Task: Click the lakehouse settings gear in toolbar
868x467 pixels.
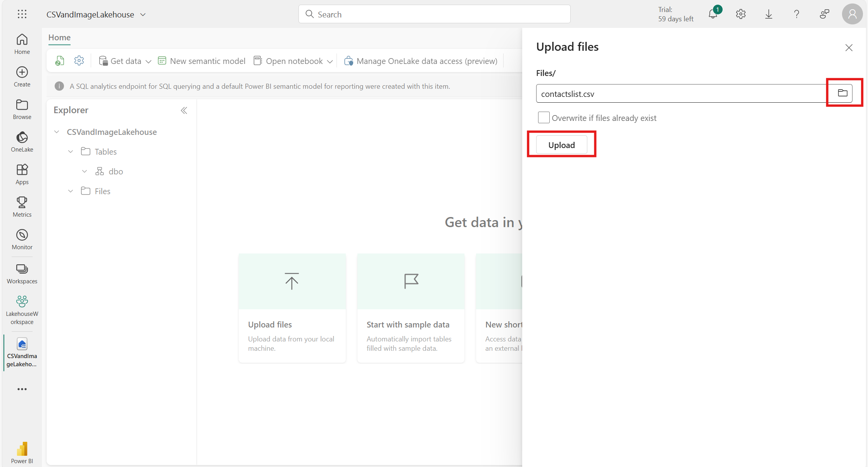Action: click(x=79, y=61)
